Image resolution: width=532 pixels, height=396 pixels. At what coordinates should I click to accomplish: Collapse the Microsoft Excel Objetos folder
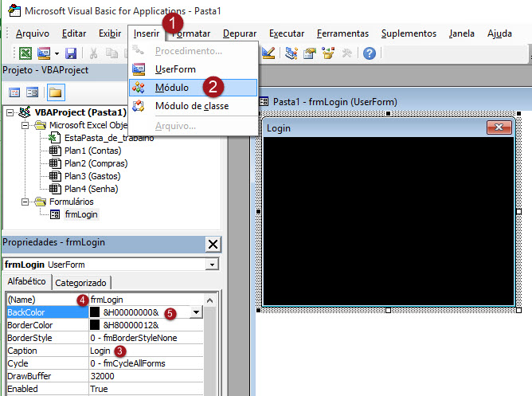pos(25,125)
